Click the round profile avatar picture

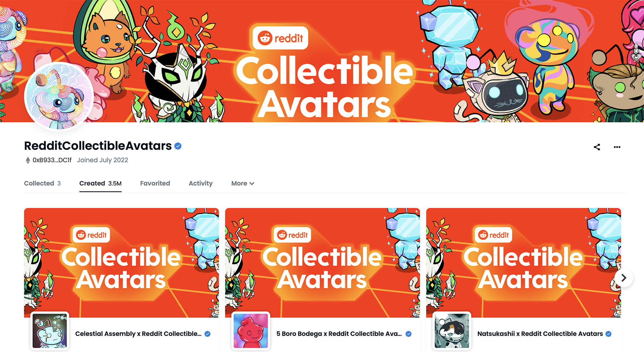tap(59, 96)
